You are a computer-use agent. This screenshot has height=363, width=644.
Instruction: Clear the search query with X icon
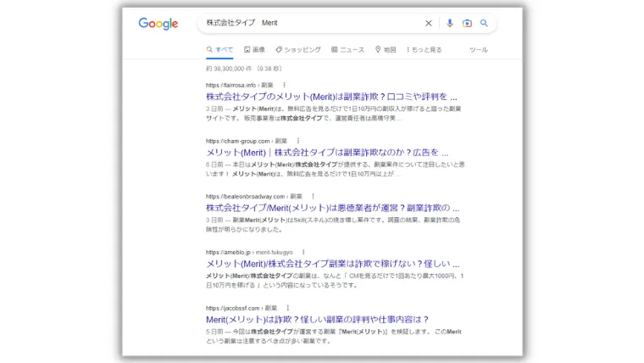click(428, 24)
